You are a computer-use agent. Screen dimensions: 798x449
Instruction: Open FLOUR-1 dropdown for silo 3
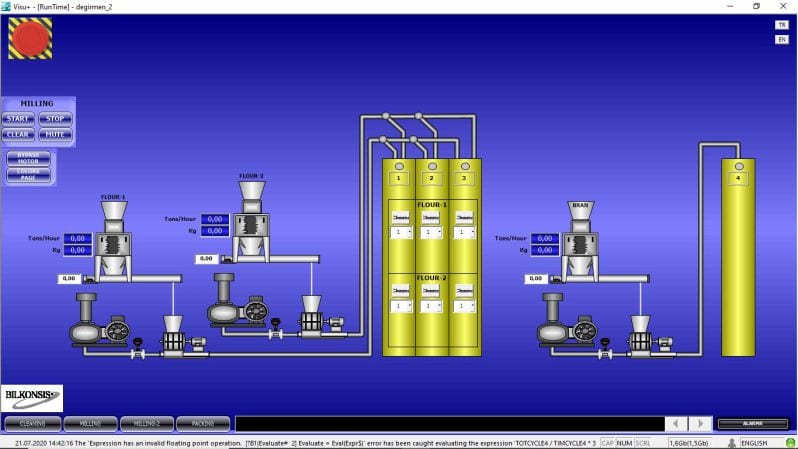464,232
